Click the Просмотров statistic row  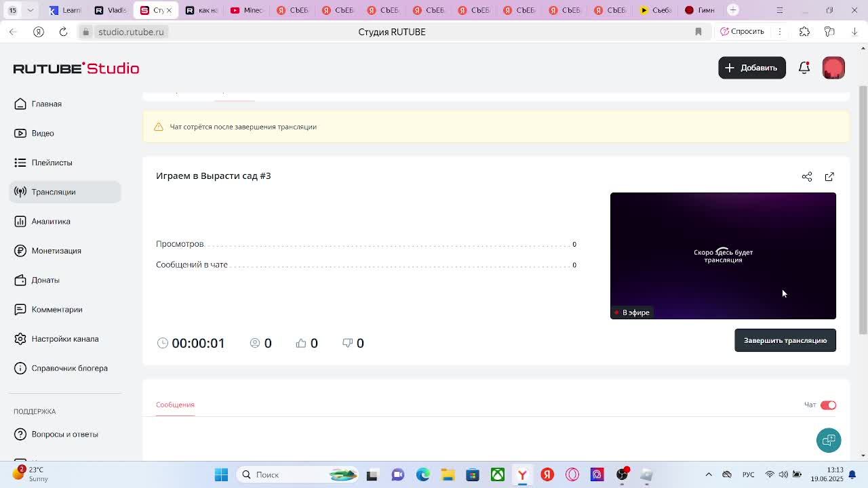pyautogui.click(x=366, y=244)
